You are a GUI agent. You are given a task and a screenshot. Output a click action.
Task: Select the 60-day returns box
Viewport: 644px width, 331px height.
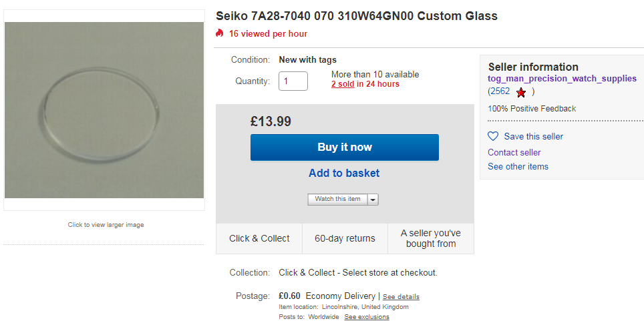(x=345, y=238)
